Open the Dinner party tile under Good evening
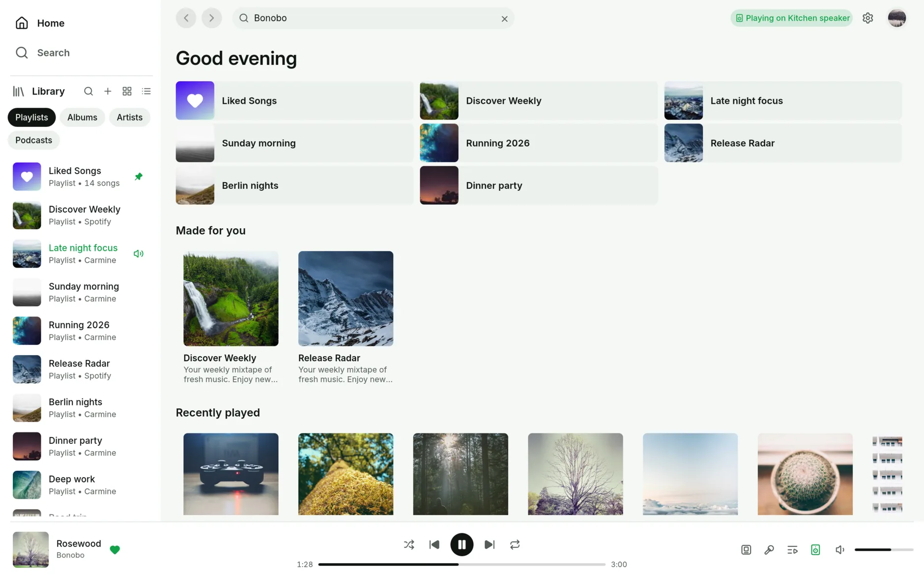The height and width of the screenshot is (578, 924). [x=539, y=185]
